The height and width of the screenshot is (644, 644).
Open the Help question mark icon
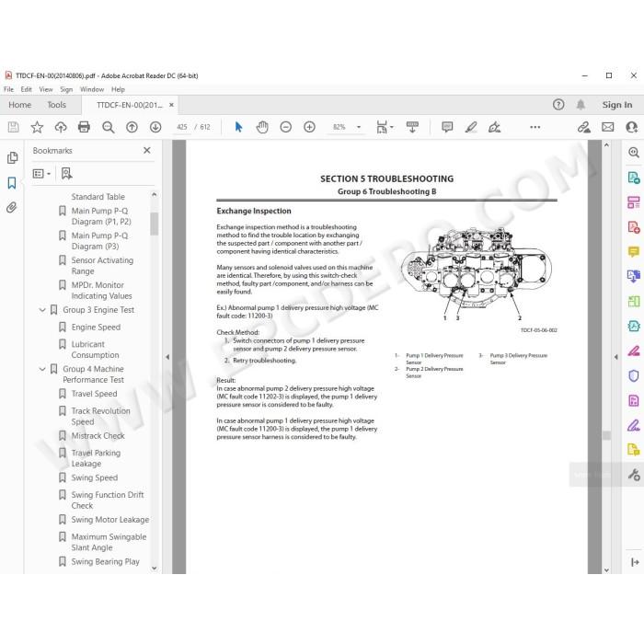558,105
